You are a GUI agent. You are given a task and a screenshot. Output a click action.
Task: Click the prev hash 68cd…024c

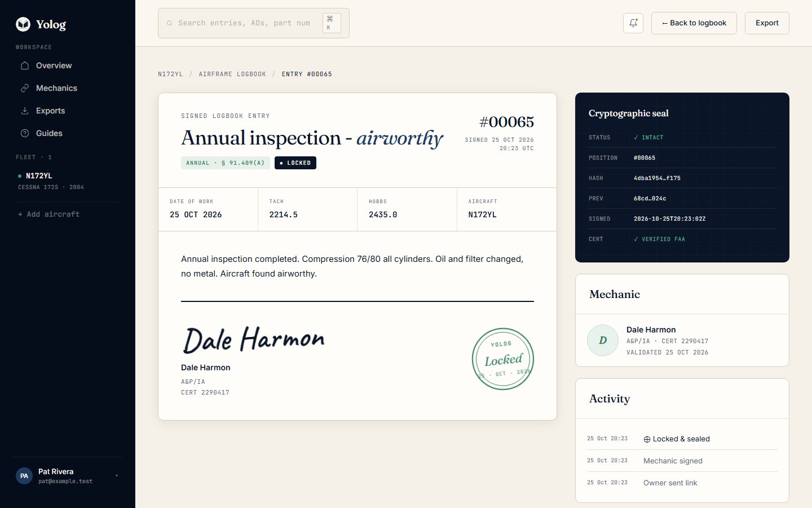[x=650, y=198]
